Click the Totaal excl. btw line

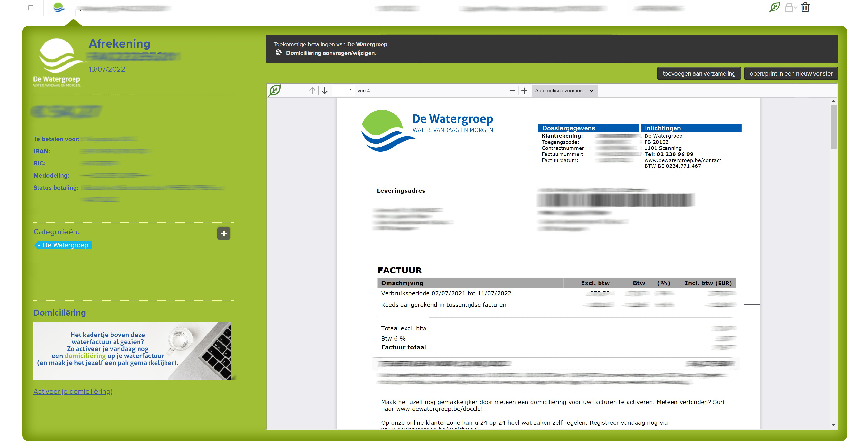click(403, 328)
